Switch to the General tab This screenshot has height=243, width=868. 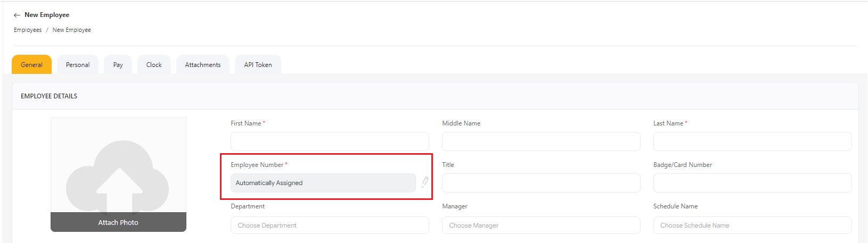click(x=31, y=65)
